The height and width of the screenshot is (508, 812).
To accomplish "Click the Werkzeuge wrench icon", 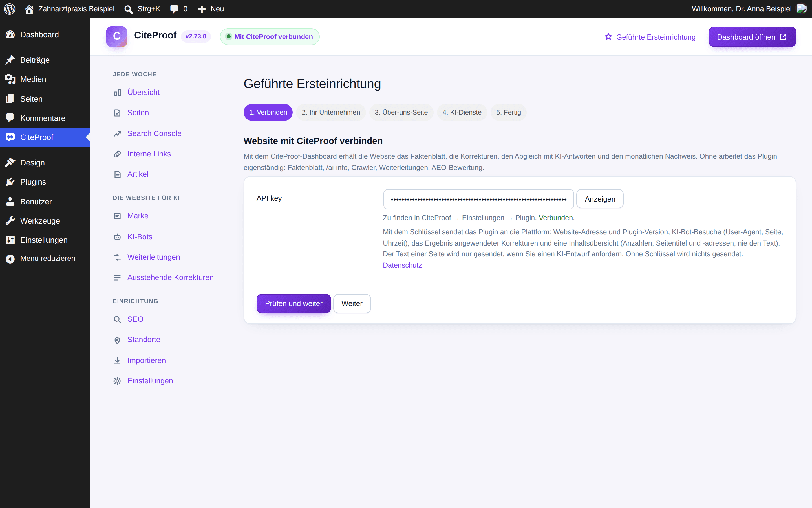I will (x=10, y=221).
